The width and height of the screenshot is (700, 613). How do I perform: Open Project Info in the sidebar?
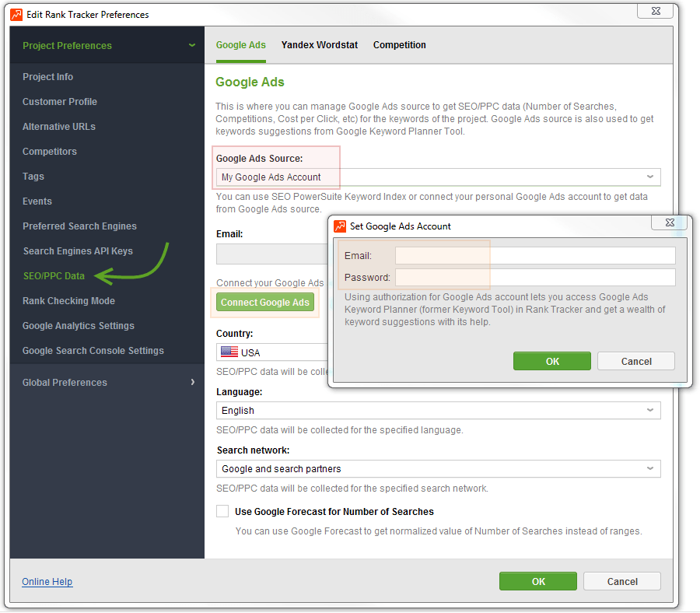(x=47, y=77)
